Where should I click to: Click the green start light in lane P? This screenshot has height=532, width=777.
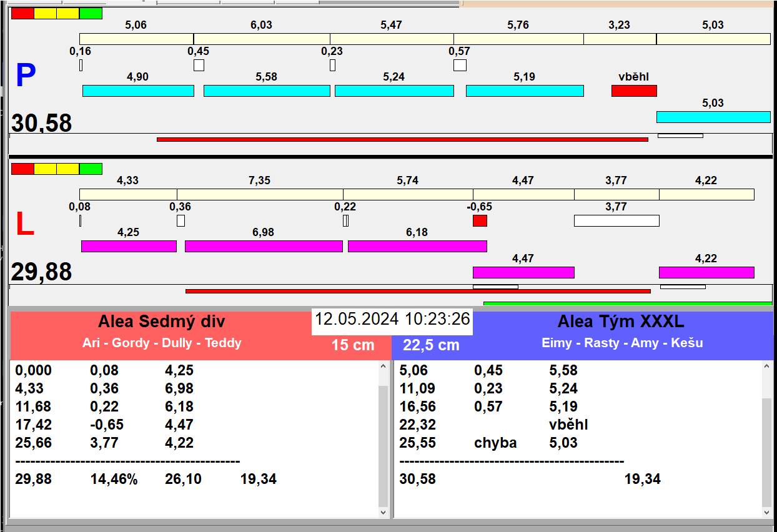point(91,13)
